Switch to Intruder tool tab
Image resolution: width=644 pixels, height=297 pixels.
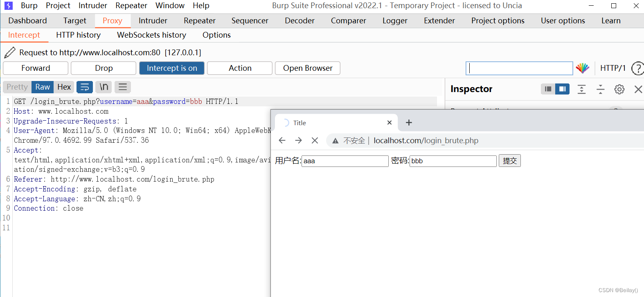(153, 21)
